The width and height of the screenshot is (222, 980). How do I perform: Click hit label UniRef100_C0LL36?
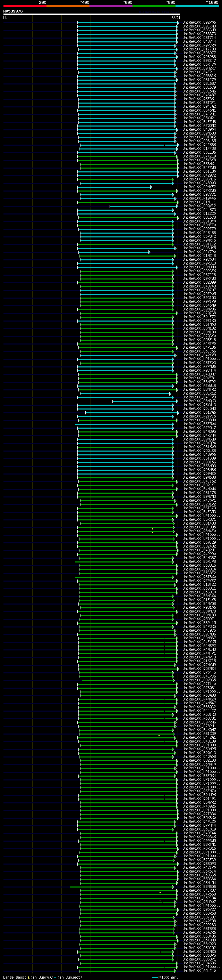[x=199, y=153]
